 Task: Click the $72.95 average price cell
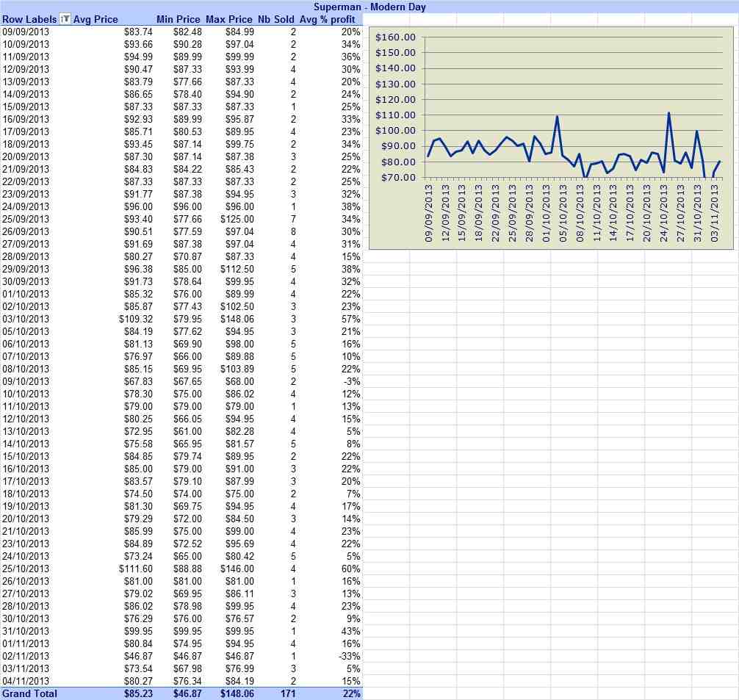[138, 431]
